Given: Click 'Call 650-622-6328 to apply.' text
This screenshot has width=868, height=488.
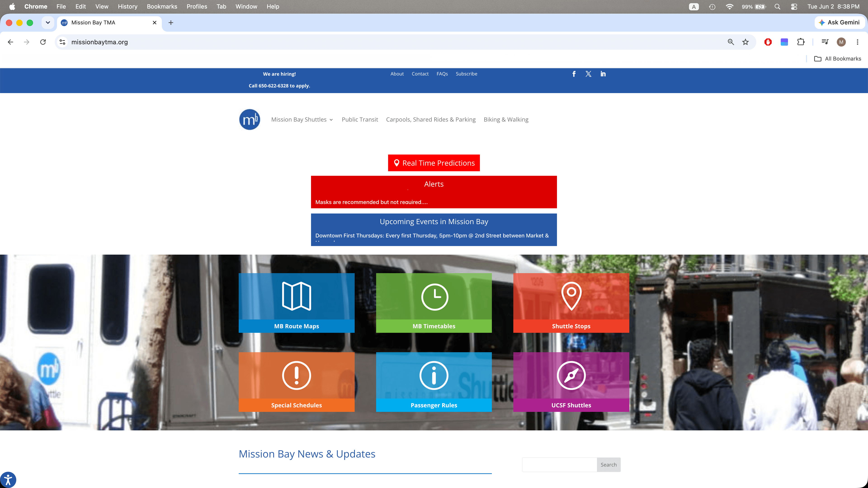Looking at the screenshot, I should click(x=279, y=86).
